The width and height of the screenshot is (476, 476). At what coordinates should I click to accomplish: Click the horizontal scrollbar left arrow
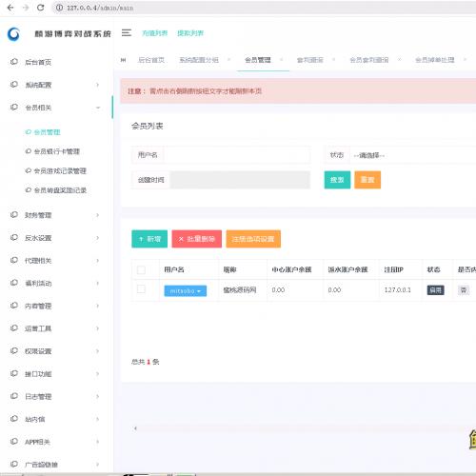[135, 428]
